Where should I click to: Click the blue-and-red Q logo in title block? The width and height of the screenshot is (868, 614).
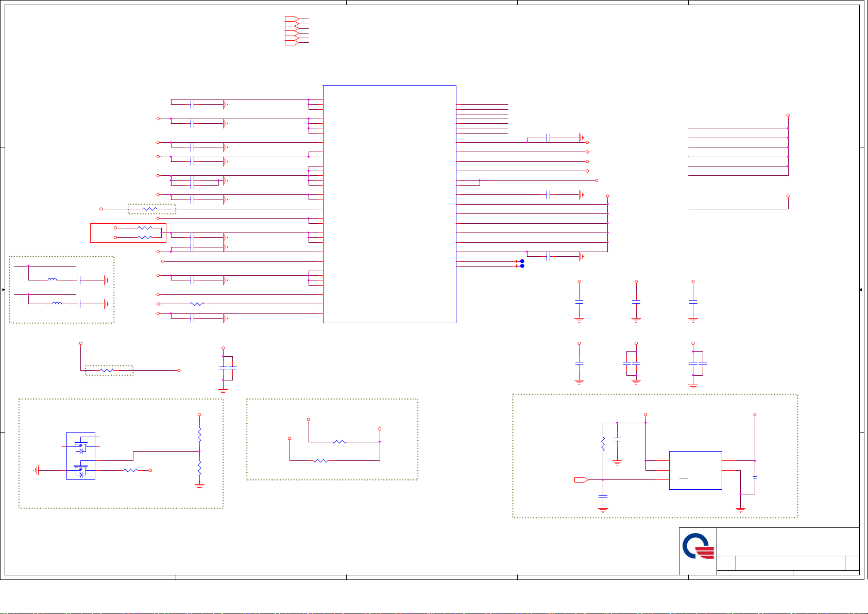click(x=699, y=546)
